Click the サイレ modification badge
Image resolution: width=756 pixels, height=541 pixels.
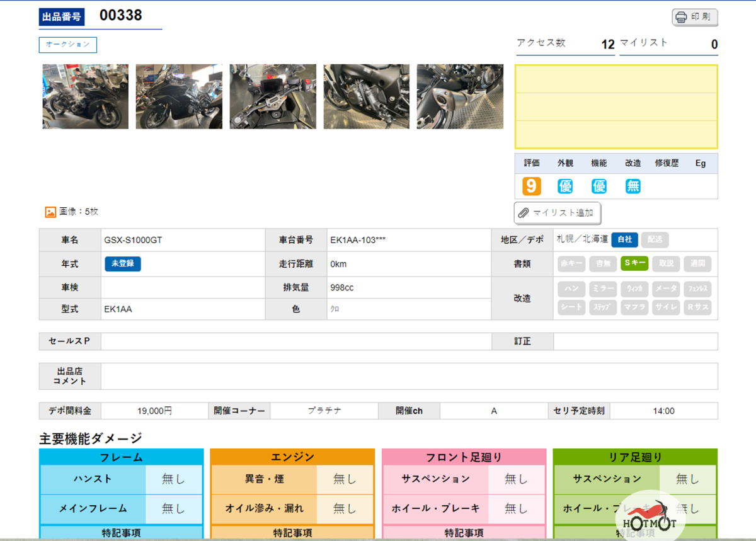[666, 307]
